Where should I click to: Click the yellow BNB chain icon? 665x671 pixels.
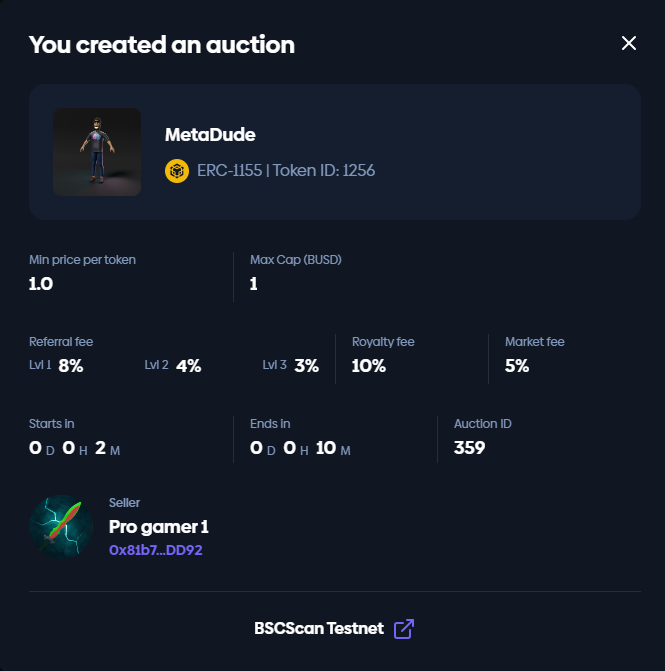[x=177, y=171]
